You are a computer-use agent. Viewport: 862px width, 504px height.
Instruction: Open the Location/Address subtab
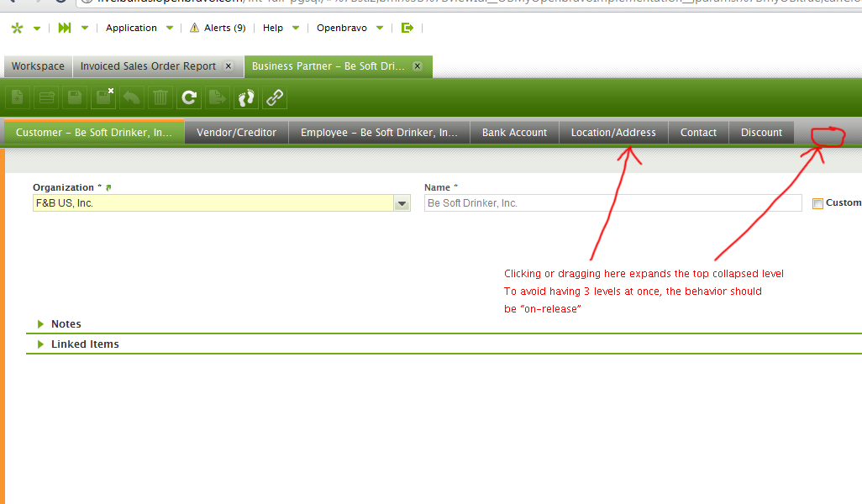point(613,133)
